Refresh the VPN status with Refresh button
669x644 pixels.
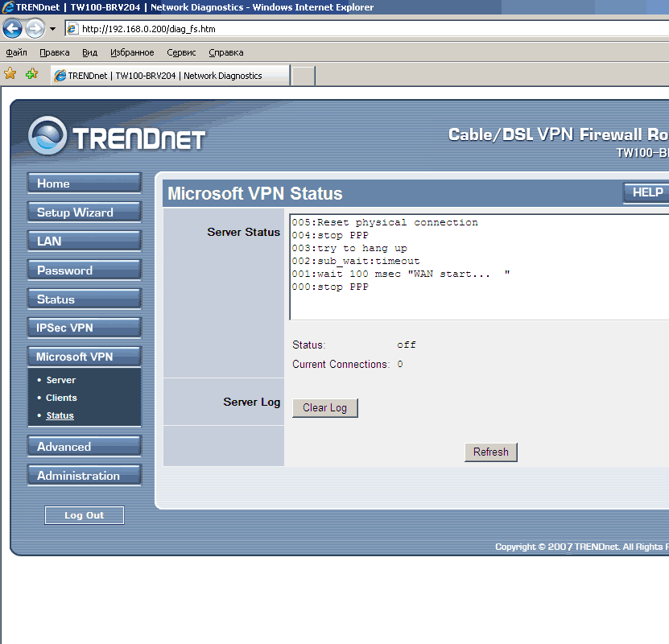[490, 452]
